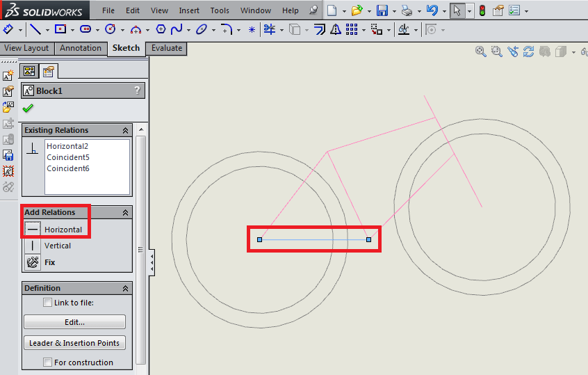Image resolution: width=588 pixels, height=375 pixels.
Task: Collapse the Add Relations section
Action: click(x=126, y=212)
